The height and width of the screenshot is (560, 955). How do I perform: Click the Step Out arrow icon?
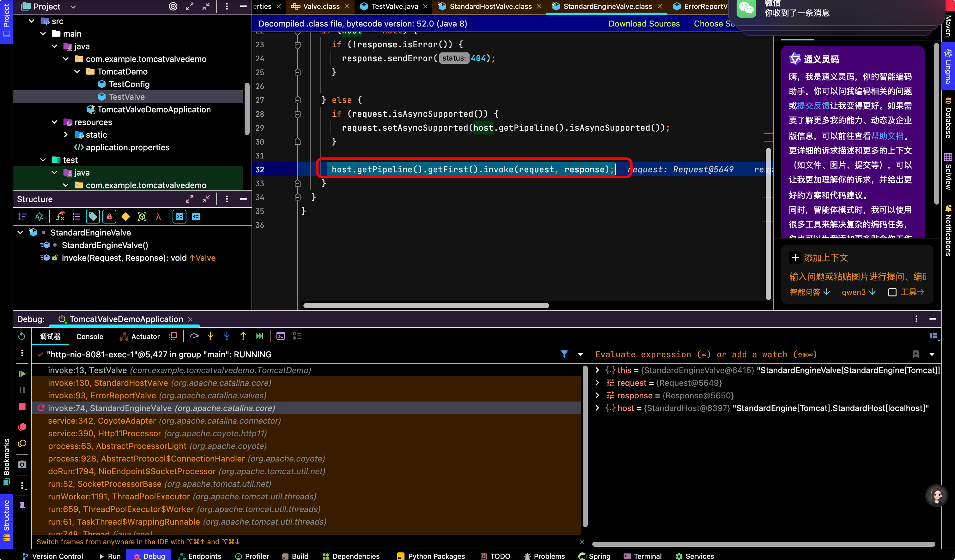pyautogui.click(x=243, y=336)
